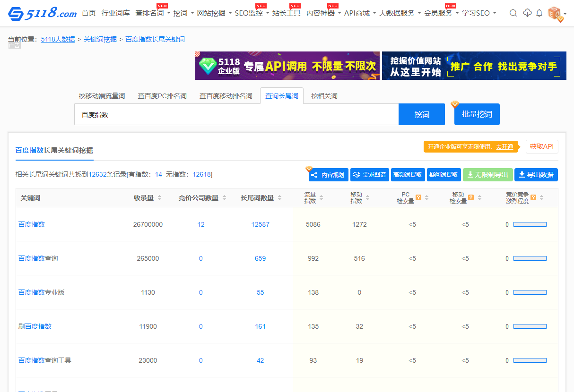Click the blue 挖词 search button

(422, 114)
